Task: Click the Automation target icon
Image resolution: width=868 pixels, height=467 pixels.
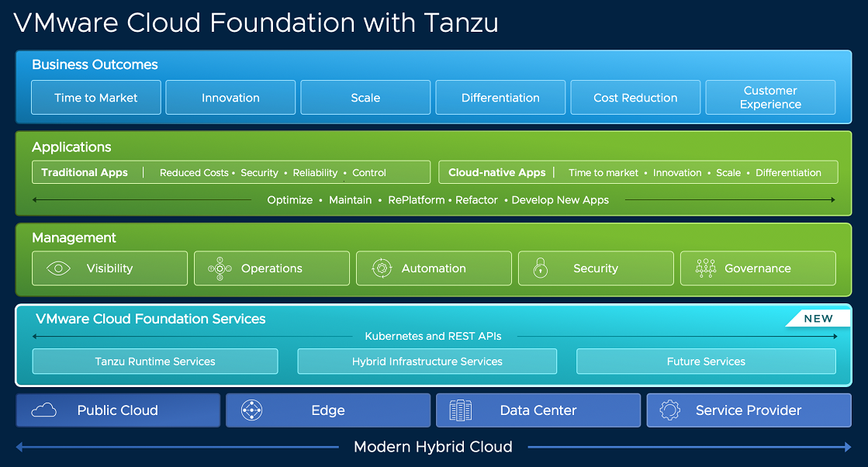Action: 380,268
